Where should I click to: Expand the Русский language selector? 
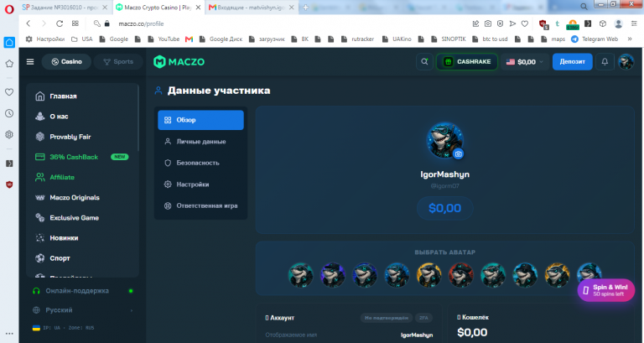[82, 310]
